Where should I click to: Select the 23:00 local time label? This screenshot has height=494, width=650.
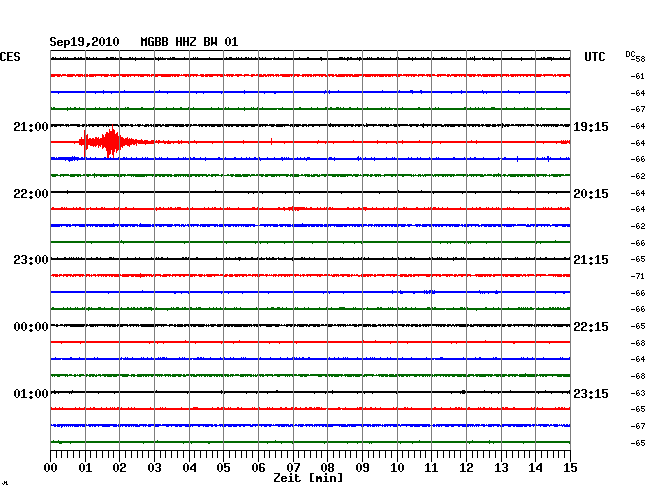tap(31, 260)
